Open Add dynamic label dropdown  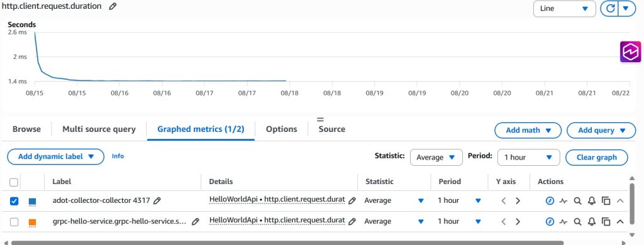[x=56, y=157]
